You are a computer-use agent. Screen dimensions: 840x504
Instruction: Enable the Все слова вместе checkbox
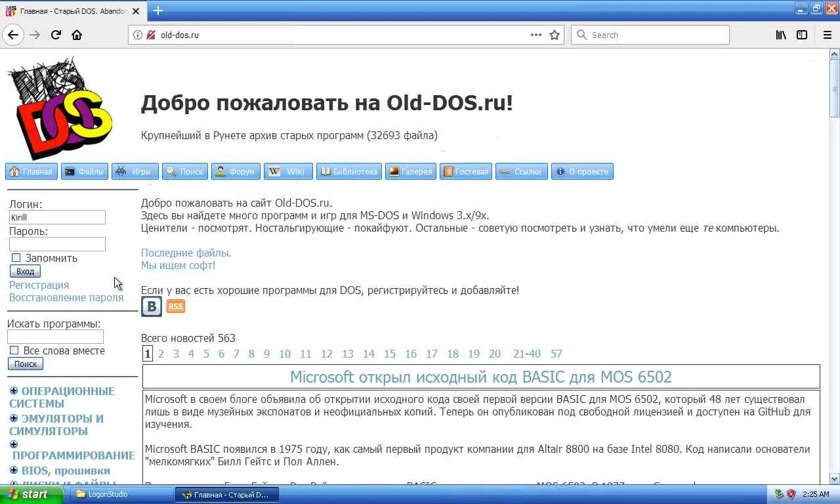[x=14, y=350]
